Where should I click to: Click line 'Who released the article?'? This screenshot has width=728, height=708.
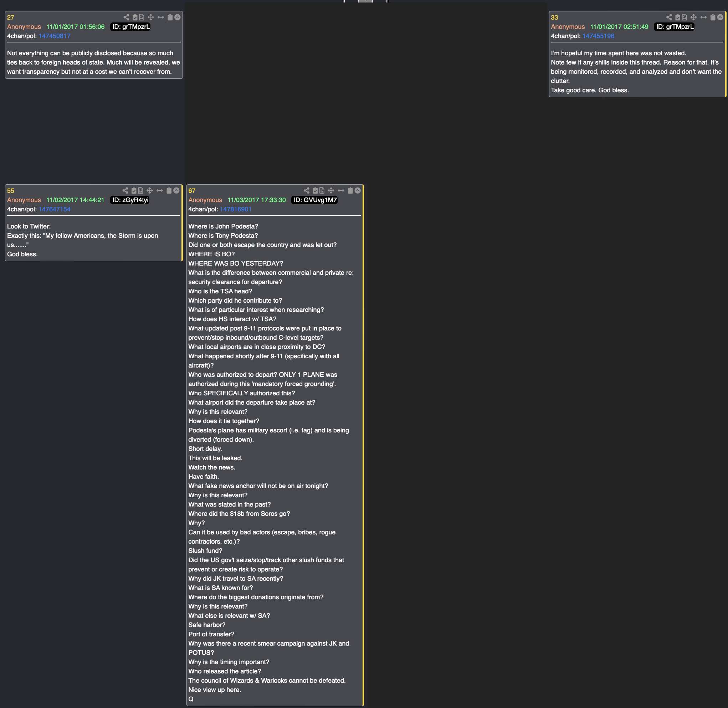pyautogui.click(x=225, y=672)
